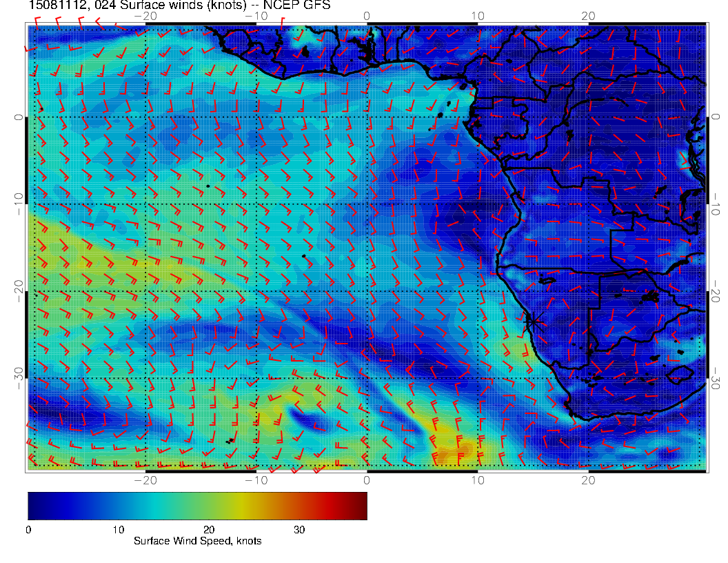Click the right axis latitude label -20
728x563 pixels.
point(716,290)
